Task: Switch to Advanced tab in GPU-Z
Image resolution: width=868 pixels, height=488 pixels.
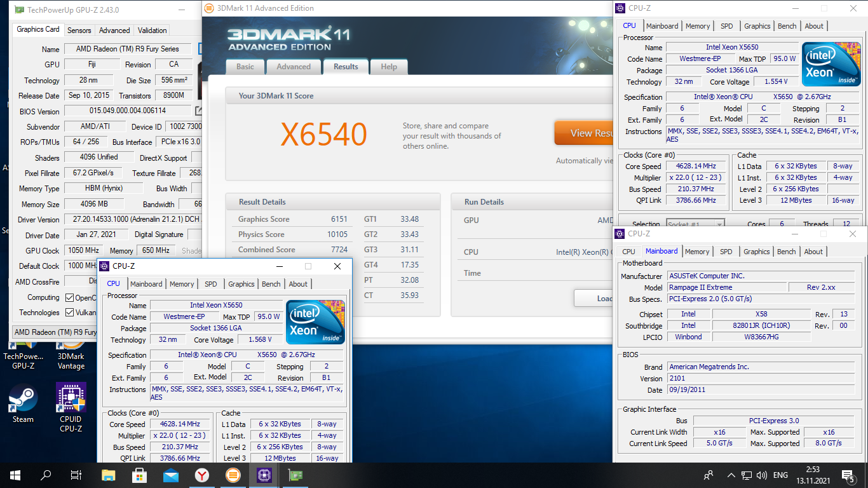Action: (114, 30)
